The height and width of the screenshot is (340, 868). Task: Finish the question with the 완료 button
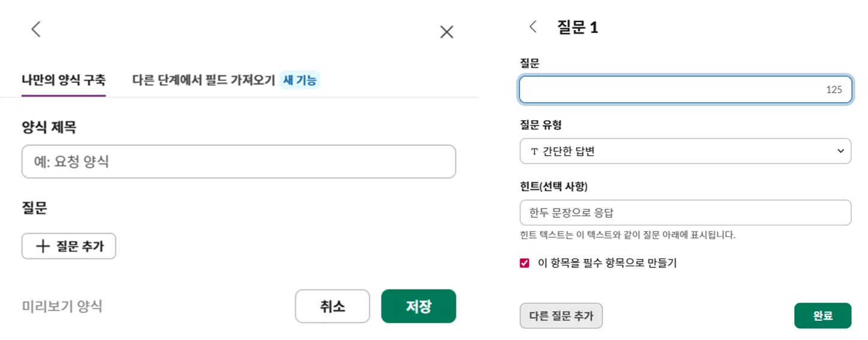tap(822, 316)
